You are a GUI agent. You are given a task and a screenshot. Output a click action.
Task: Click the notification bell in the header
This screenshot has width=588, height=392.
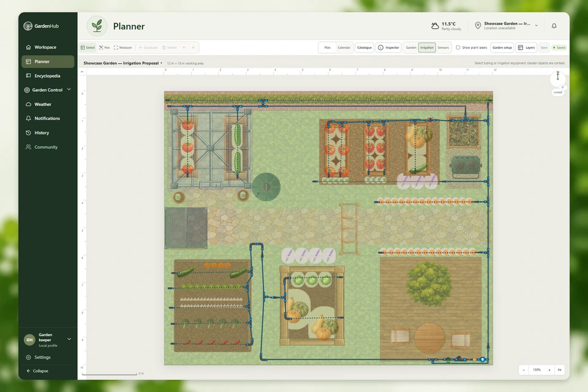point(554,26)
